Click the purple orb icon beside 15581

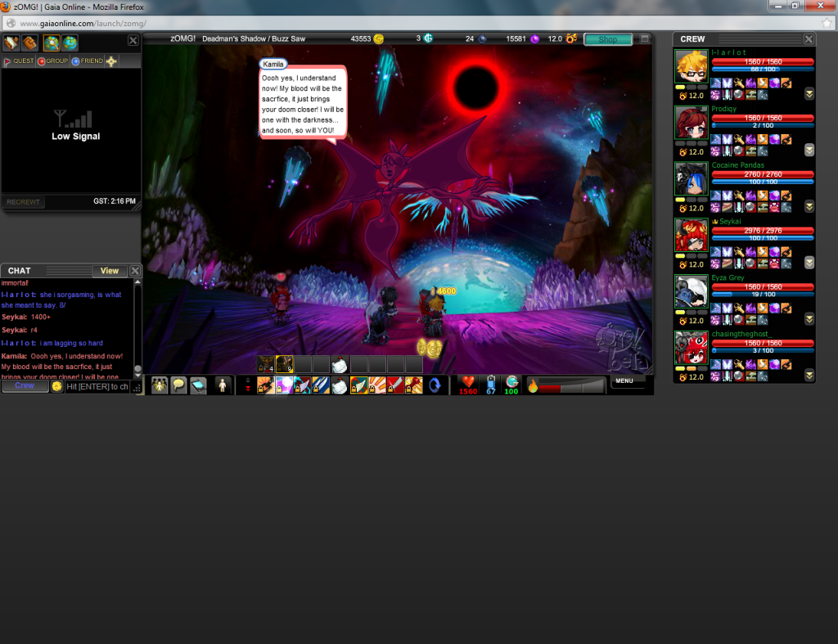pos(534,38)
